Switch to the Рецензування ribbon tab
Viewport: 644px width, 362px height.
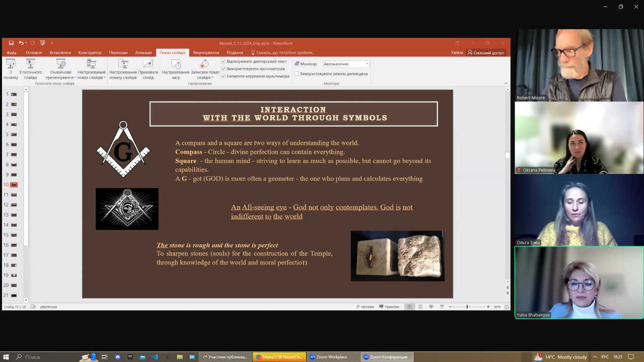(206, 52)
